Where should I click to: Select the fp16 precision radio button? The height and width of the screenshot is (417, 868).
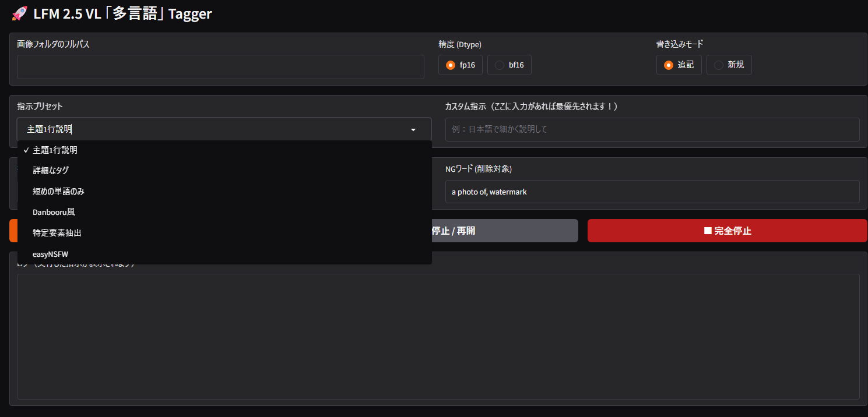pos(451,65)
